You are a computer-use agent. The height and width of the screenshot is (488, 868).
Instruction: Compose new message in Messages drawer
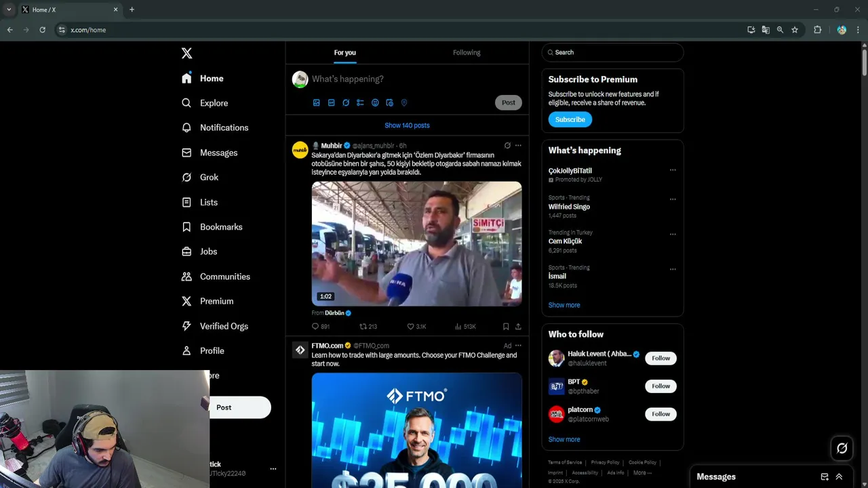click(825, 477)
